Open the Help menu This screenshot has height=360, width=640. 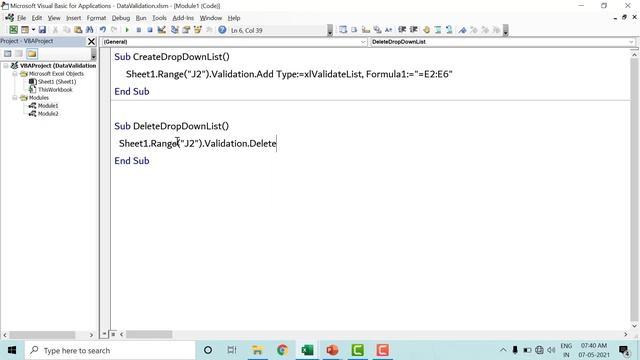(x=234, y=18)
